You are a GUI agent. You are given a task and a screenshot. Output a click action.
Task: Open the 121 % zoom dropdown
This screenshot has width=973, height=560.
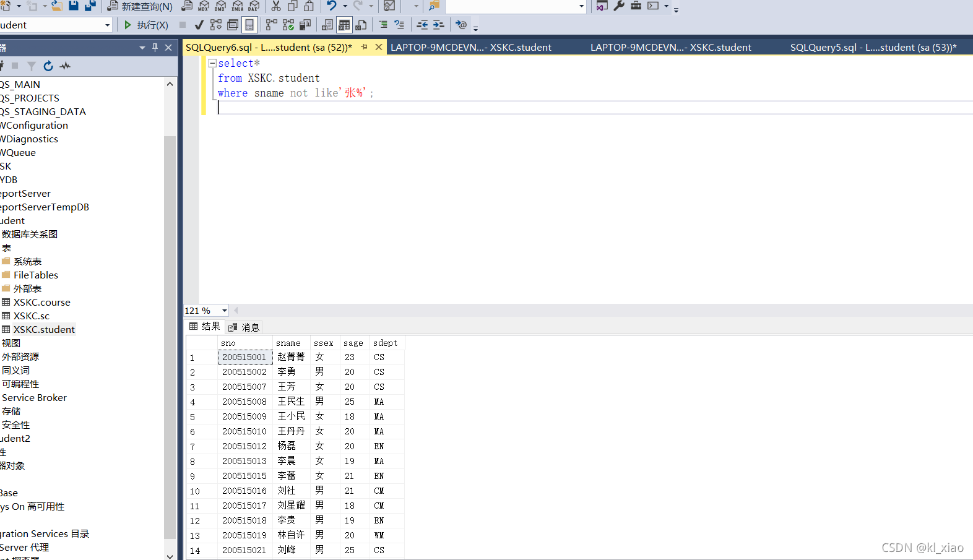[x=225, y=311]
